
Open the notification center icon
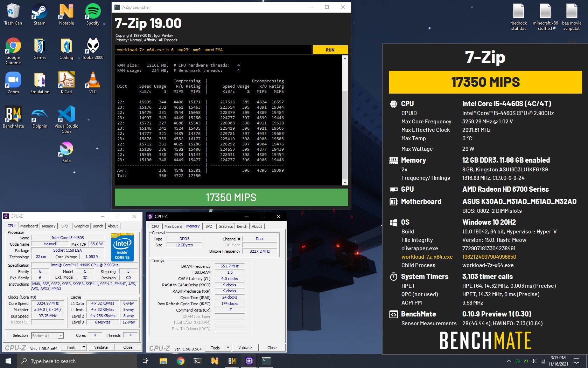[576, 361]
